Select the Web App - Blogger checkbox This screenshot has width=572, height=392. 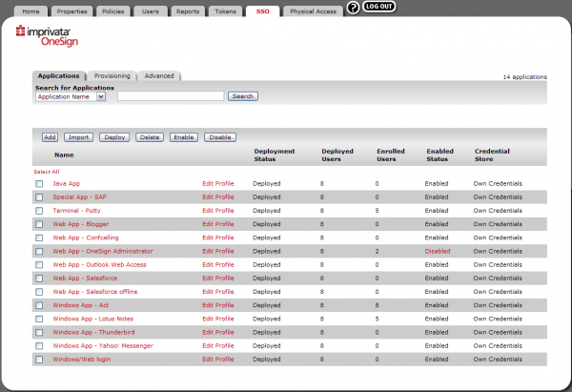pyautogui.click(x=39, y=224)
